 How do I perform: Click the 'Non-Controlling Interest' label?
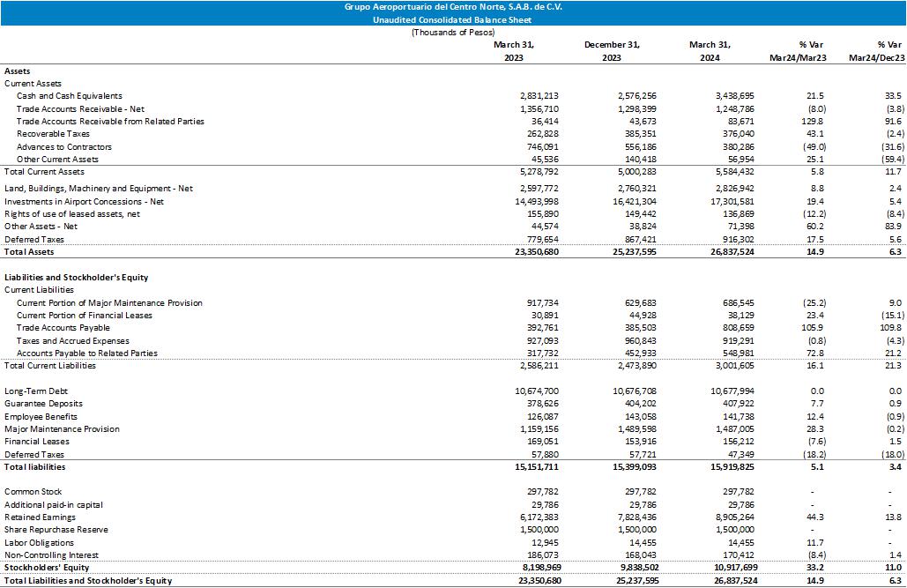click(x=51, y=555)
